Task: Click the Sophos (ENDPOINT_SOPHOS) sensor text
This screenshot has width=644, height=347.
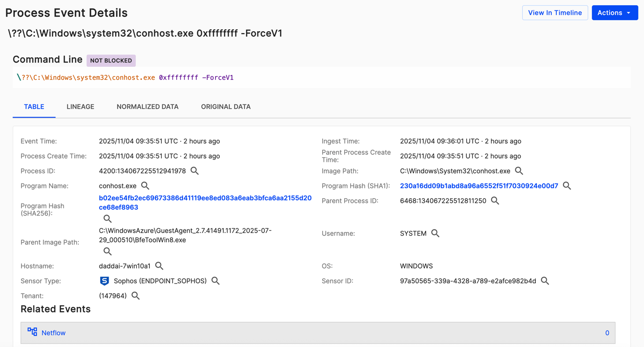Action: (160, 281)
